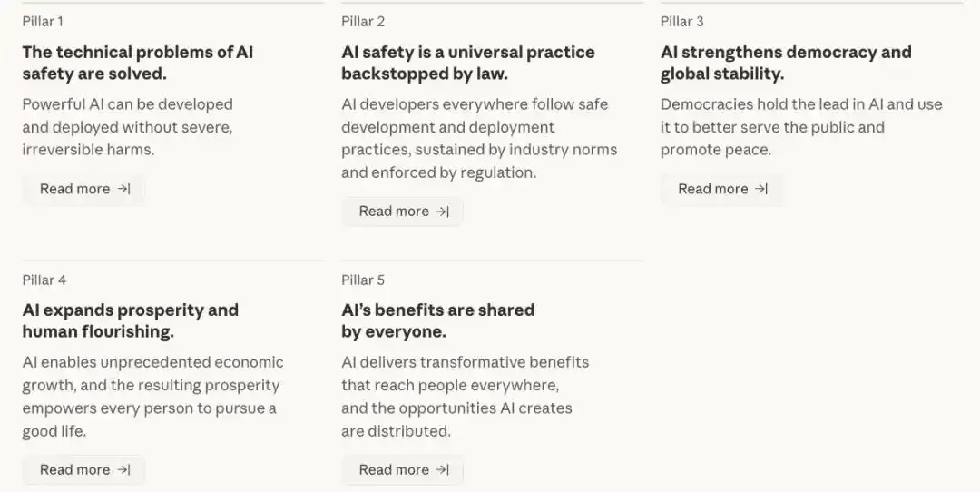Click heading "AI strengthens democracy and global stability"
Image resolution: width=980 pixels, height=492 pixels.
[x=786, y=63]
